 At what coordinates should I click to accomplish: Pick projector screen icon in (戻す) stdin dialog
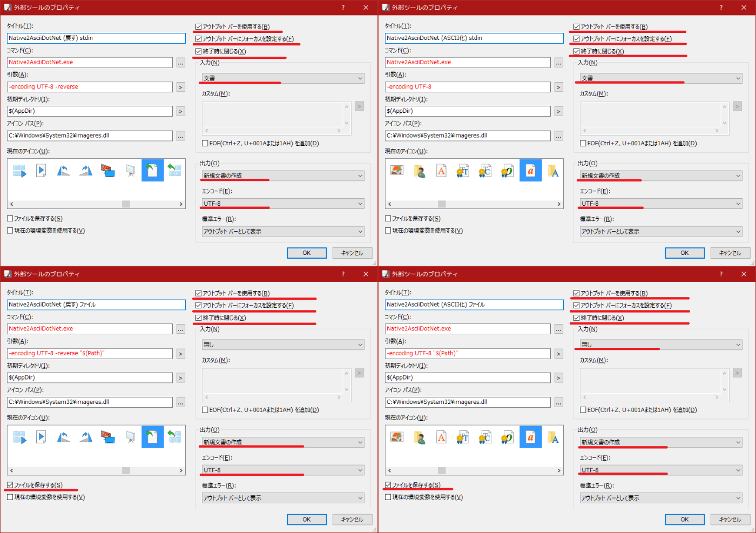pyautogui.click(x=130, y=171)
